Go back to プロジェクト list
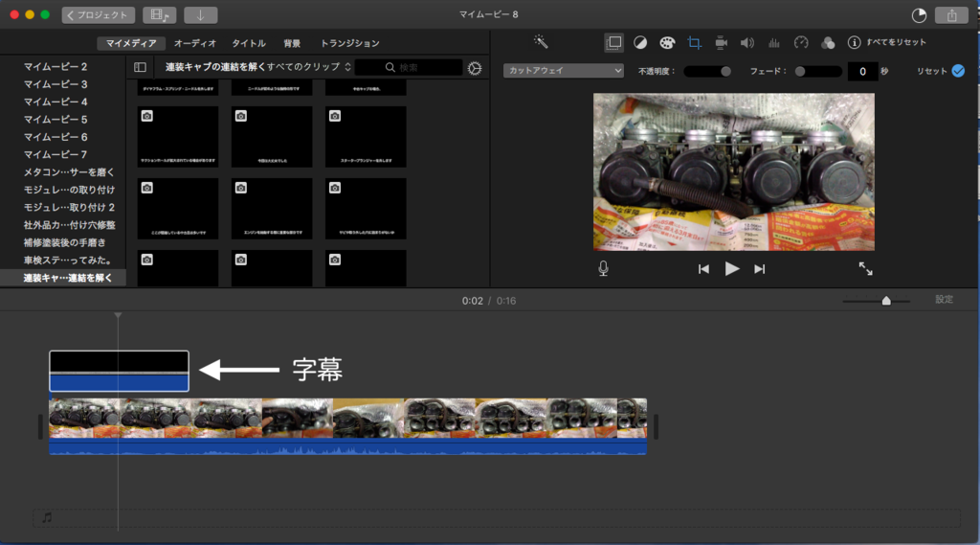The height and width of the screenshot is (545, 980). [x=99, y=15]
